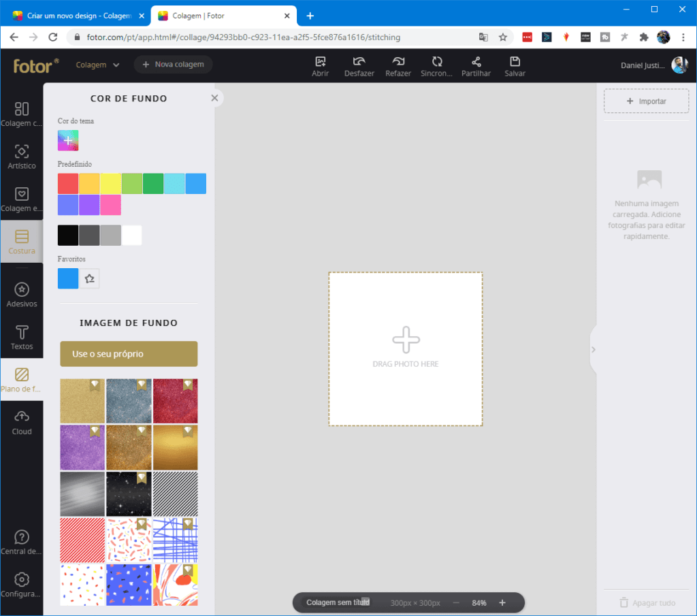Switch to the 'Criar um novo design' tab
697x616 pixels.
(76, 16)
